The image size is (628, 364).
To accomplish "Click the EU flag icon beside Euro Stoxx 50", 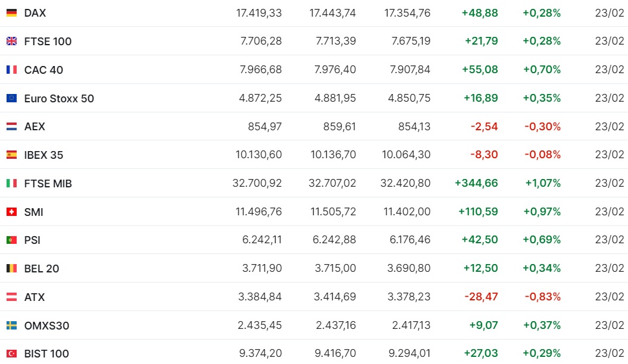I will pos(11,98).
